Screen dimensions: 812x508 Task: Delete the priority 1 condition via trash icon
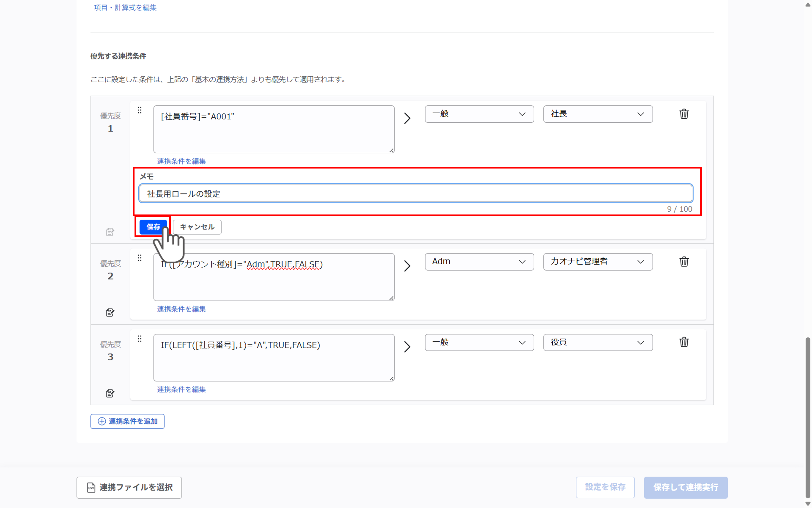click(684, 114)
